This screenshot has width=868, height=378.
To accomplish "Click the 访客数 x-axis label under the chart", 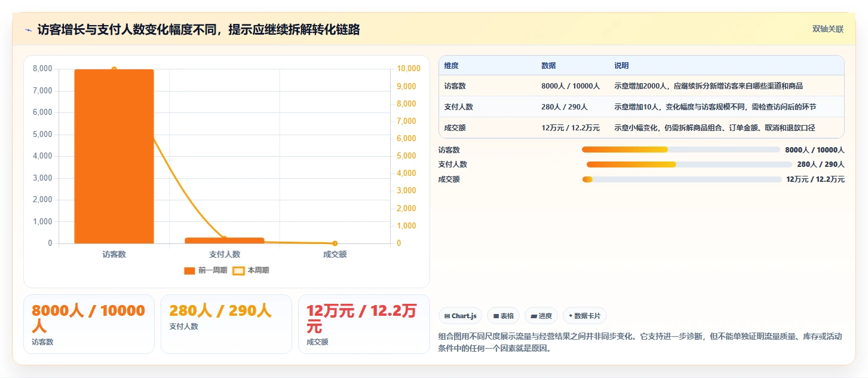I will pyautogui.click(x=114, y=254).
